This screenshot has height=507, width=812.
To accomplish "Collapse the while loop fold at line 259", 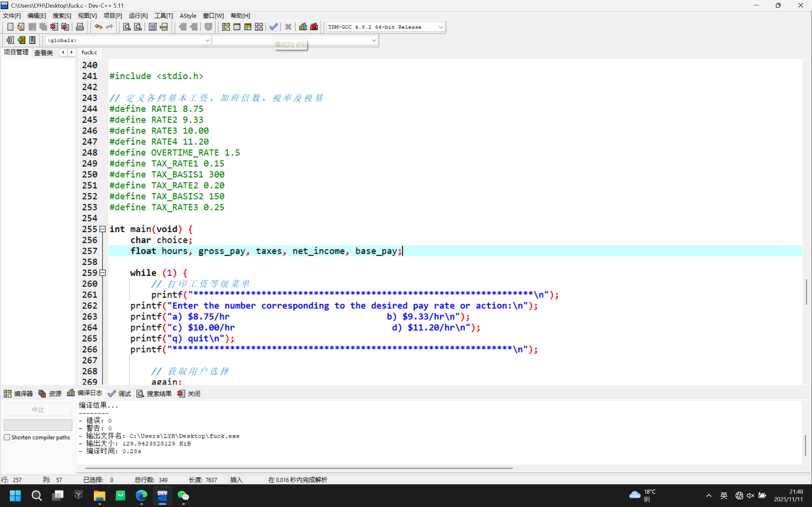I will [103, 273].
